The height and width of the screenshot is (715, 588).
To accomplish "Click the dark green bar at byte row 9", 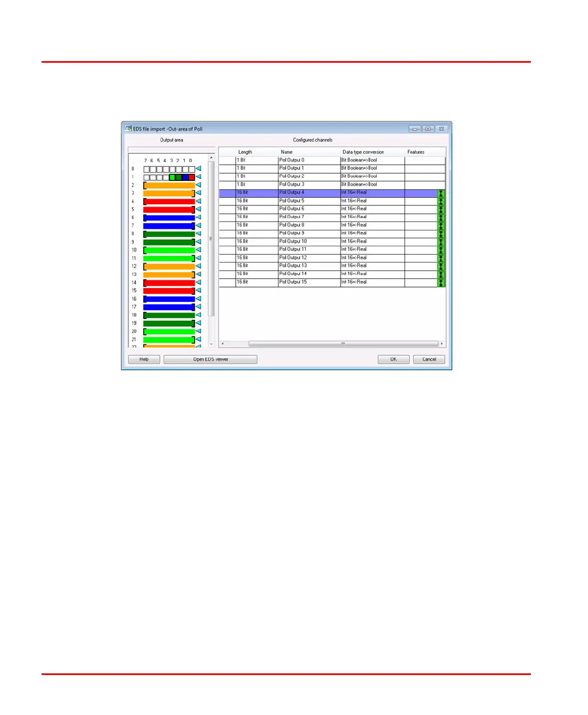I will [x=169, y=242].
